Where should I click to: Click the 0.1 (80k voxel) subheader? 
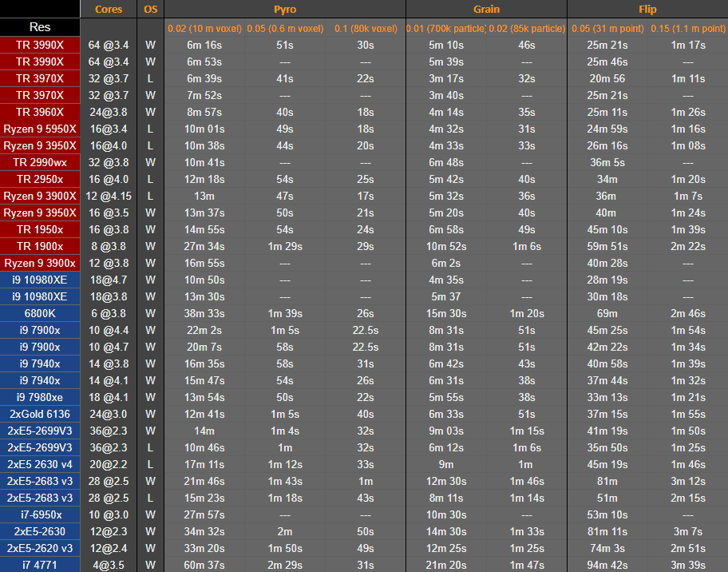(x=366, y=28)
